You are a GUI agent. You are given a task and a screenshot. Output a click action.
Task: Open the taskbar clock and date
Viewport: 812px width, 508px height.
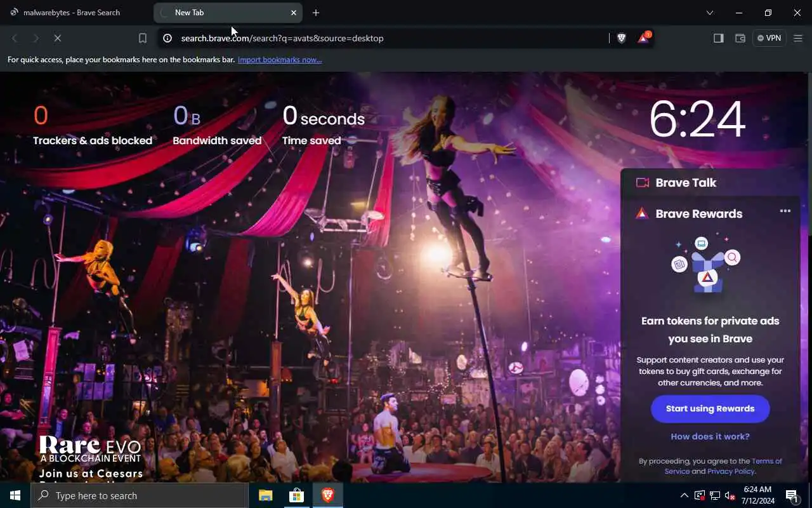pos(757,495)
